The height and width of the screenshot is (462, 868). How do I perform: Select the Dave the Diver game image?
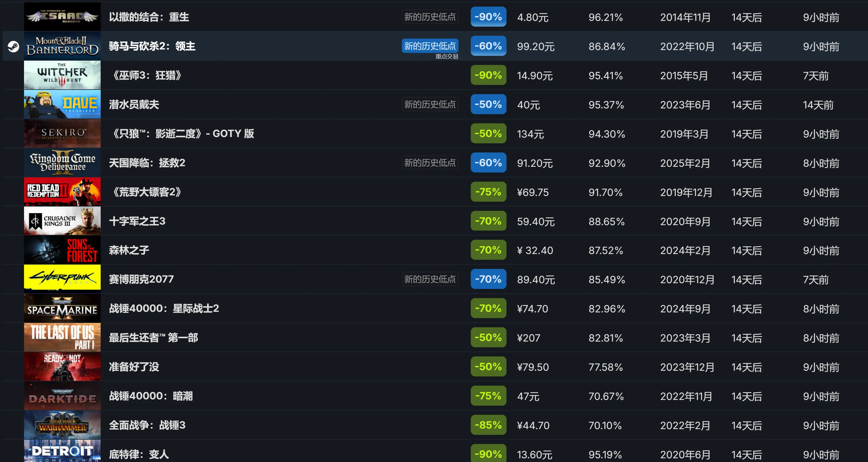(x=62, y=104)
